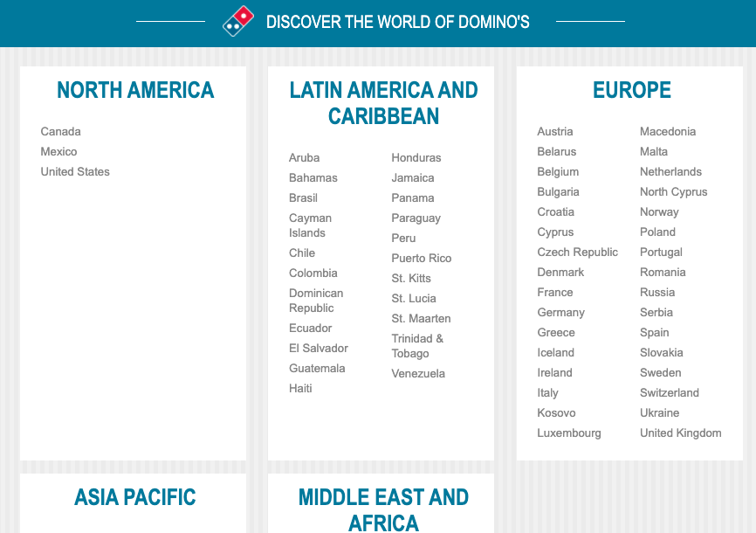This screenshot has height=533, width=756.
Task: Select Aruba in Latin America section
Action: [x=304, y=157]
